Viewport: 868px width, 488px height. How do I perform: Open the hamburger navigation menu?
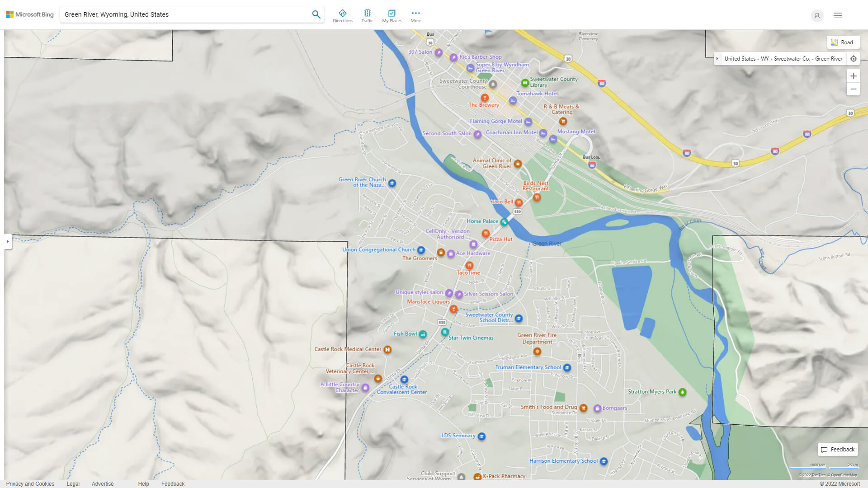coord(837,15)
